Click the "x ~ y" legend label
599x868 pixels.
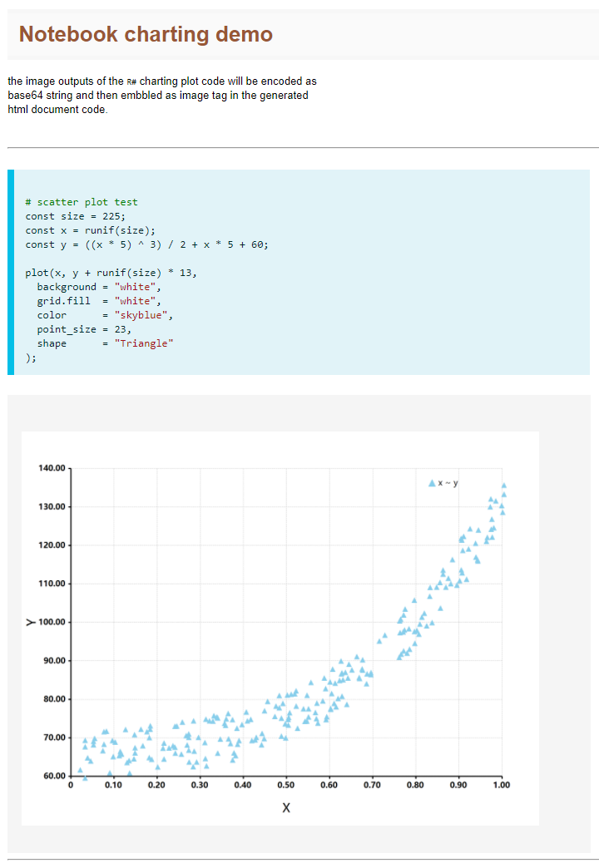(x=449, y=483)
